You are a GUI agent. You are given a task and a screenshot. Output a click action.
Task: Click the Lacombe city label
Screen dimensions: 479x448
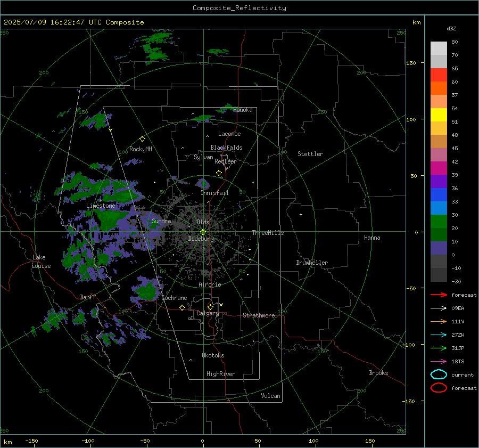click(229, 134)
